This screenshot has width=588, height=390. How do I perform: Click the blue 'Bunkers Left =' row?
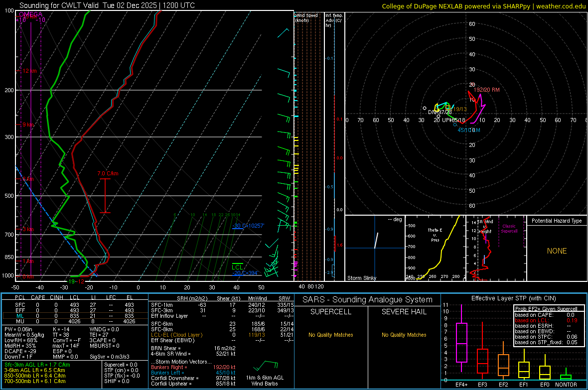193,373
